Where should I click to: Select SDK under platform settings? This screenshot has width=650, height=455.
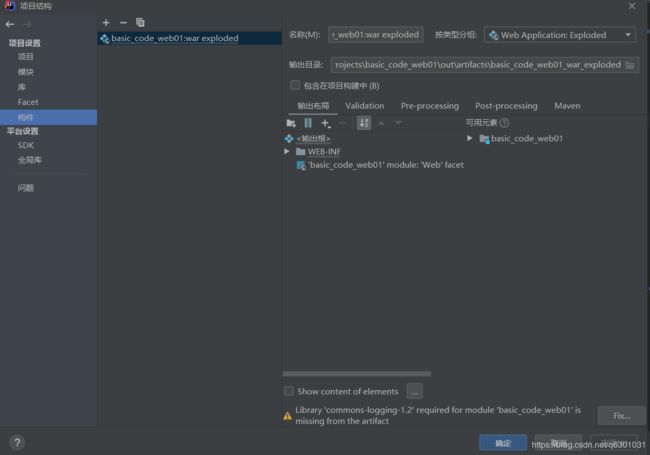pyautogui.click(x=26, y=145)
